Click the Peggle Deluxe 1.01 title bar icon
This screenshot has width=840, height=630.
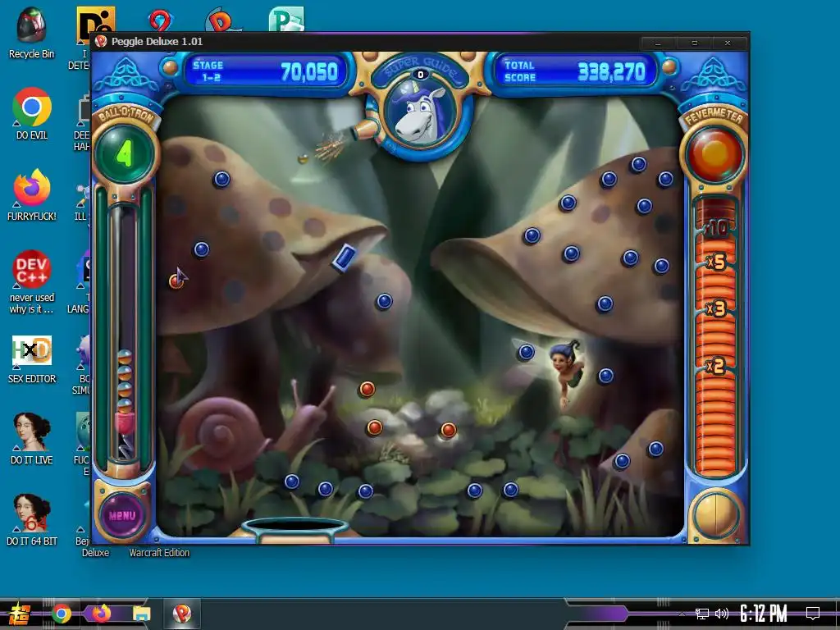[101, 42]
